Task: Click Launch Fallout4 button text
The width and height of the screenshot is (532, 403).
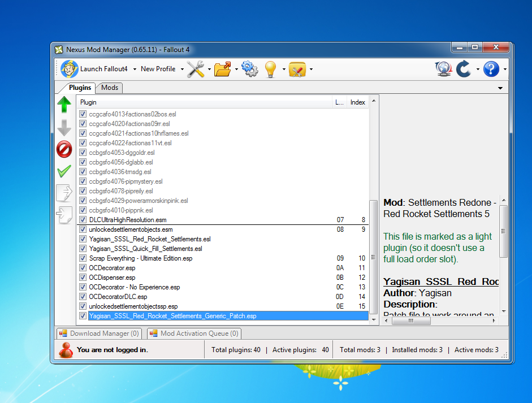Action: 104,69
